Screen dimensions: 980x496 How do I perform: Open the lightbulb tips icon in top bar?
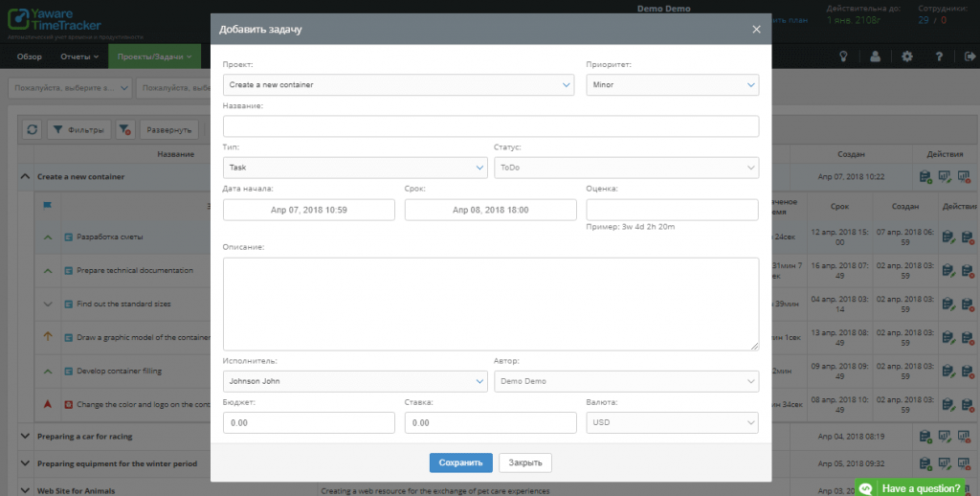844,56
